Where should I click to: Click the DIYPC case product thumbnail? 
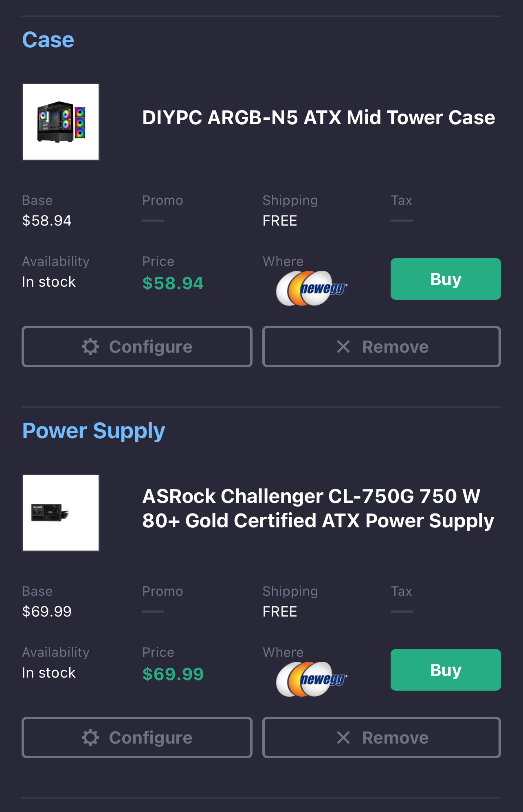[61, 122]
